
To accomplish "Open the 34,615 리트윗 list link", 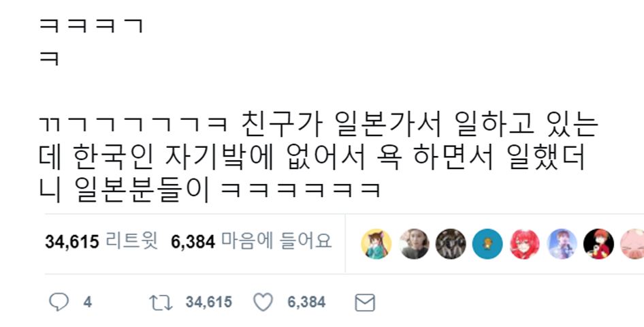I will [101, 242].
